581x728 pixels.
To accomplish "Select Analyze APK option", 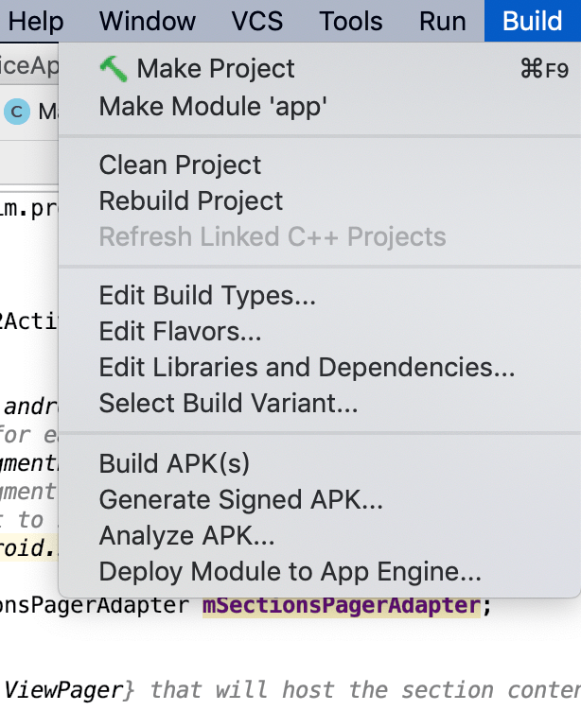I will [186, 536].
